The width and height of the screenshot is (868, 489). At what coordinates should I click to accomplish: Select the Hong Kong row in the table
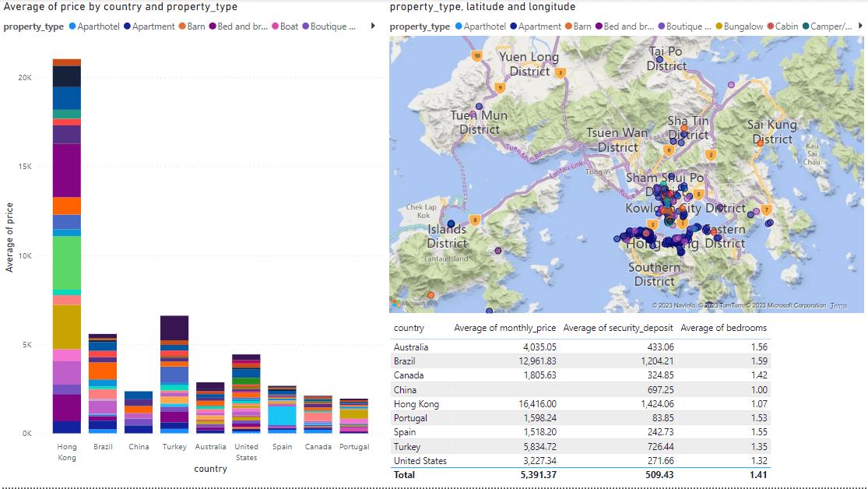[x=416, y=404]
